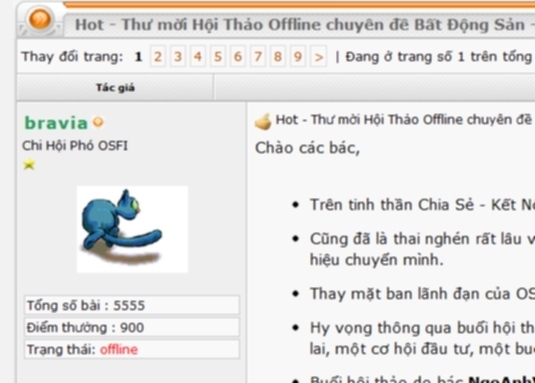535x383 pixels.
Task: Go to page 3
Action: click(x=178, y=56)
